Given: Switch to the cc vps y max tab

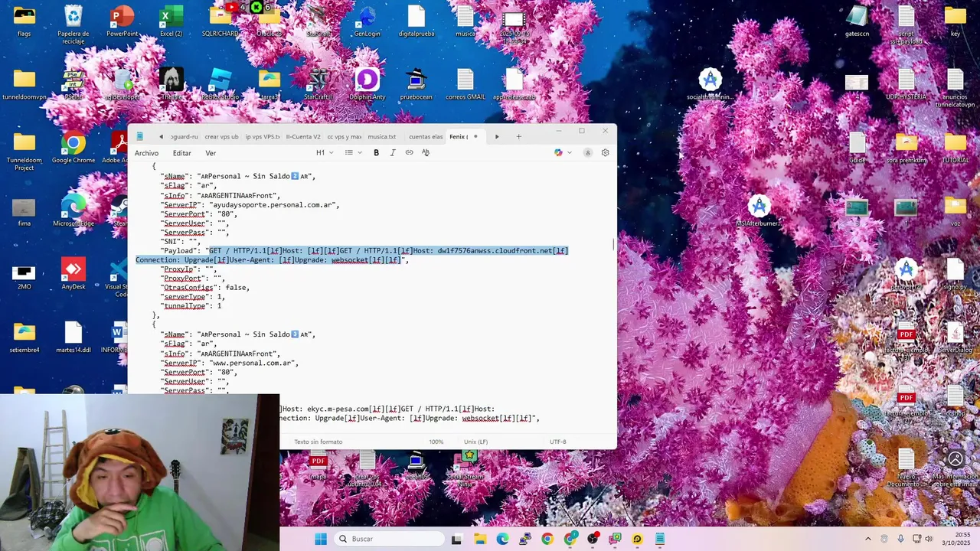Looking at the screenshot, I should click(x=344, y=137).
